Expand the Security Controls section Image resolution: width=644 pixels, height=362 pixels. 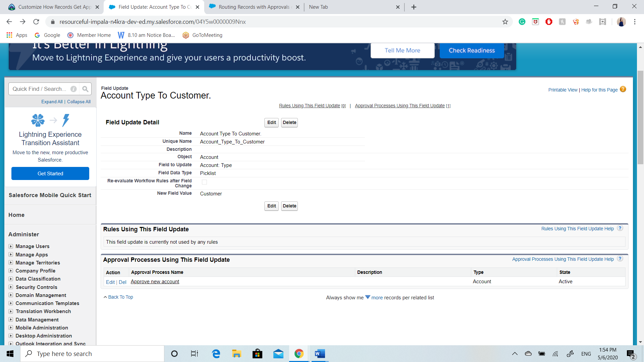point(11,287)
